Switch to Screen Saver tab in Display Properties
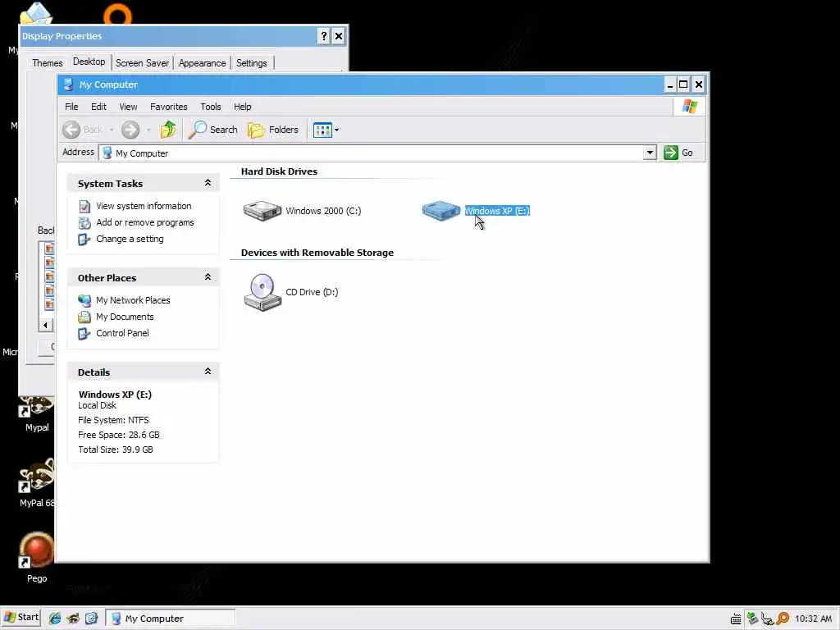This screenshot has width=840, height=630. [x=142, y=63]
